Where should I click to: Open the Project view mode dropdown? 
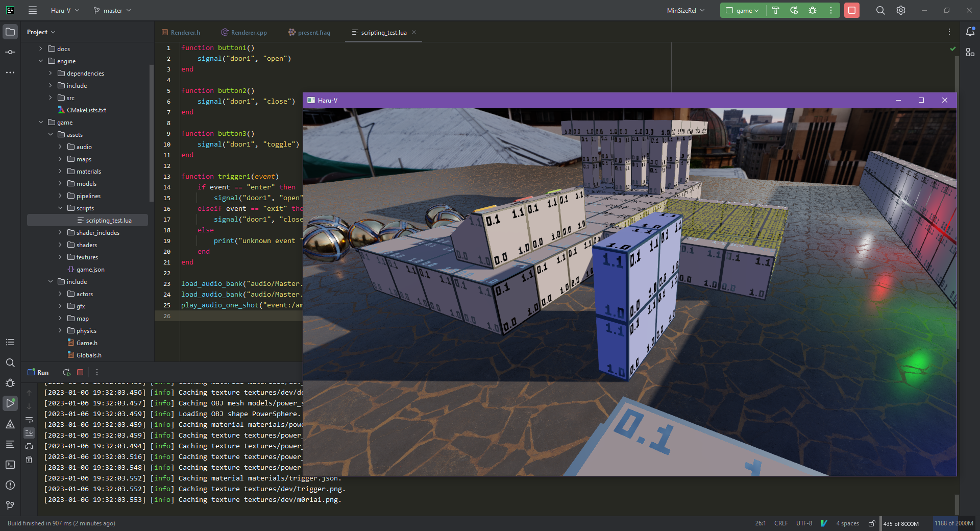click(41, 32)
